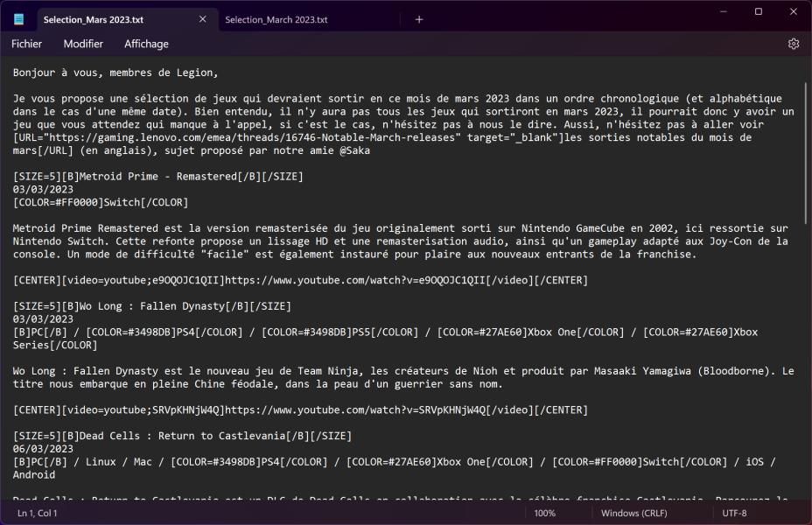This screenshot has height=525, width=812.
Task: Open Notepad settings gear
Action: pos(793,44)
